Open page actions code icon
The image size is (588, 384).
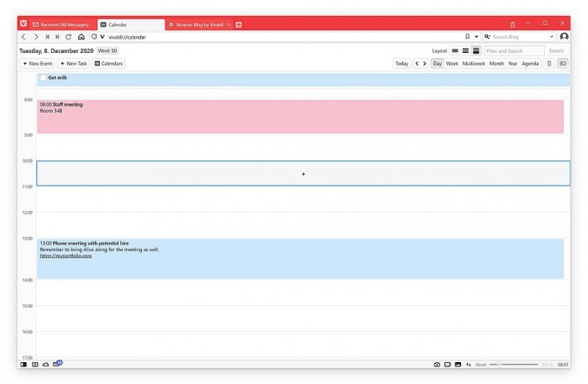coord(469,365)
